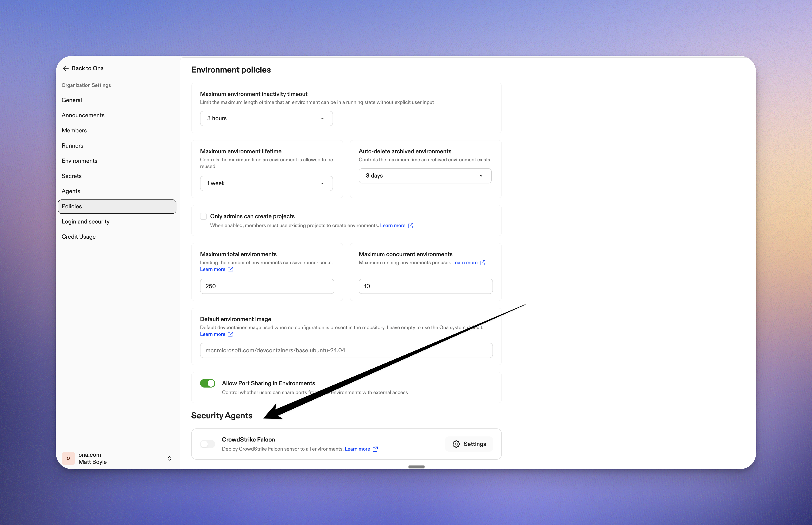Image resolution: width=812 pixels, height=525 pixels.
Task: Check Only admins can create projects
Action: click(203, 216)
